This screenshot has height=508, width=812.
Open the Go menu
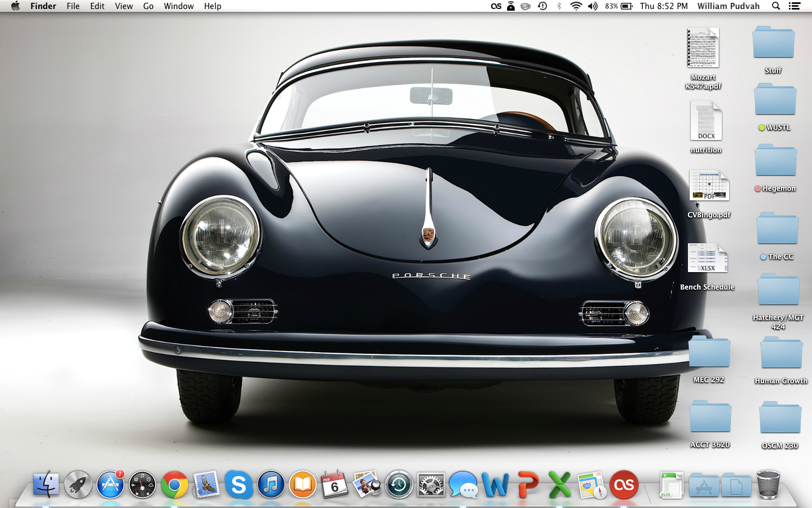click(148, 6)
